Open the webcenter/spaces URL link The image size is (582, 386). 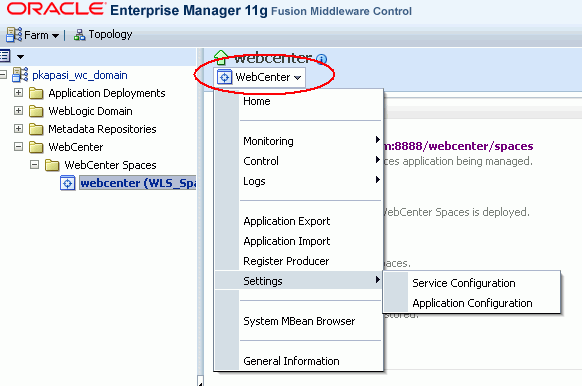pyautogui.click(x=458, y=146)
